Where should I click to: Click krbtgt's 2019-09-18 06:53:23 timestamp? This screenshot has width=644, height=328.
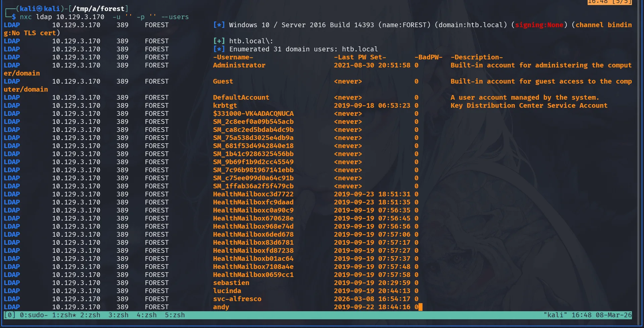[372, 105]
